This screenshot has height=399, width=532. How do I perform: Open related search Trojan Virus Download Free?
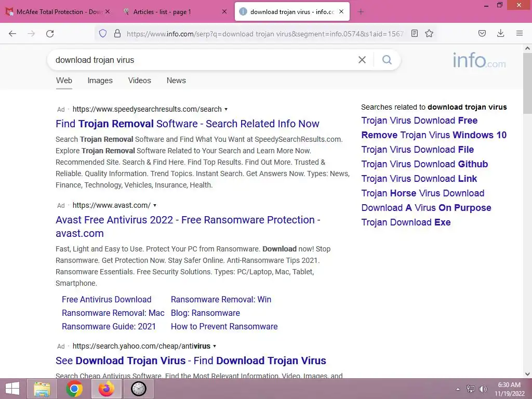tap(419, 121)
